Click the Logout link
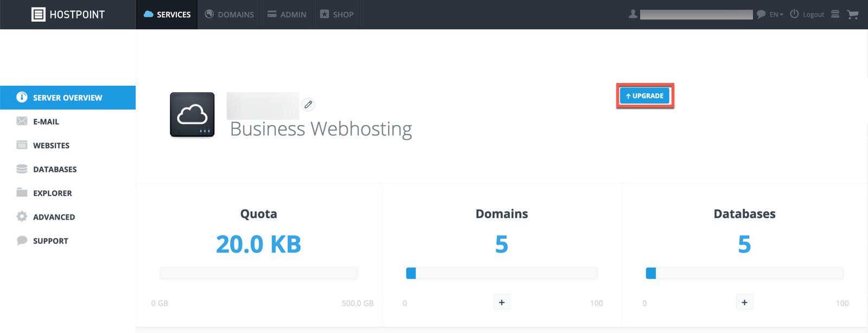This screenshot has height=333, width=868. pos(813,15)
